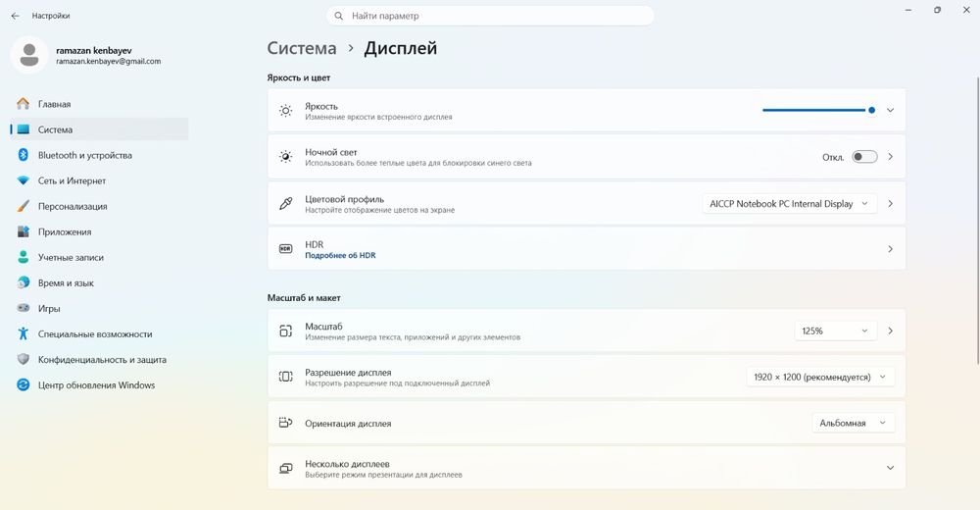Click the ramazan kenbayev account name
The height and width of the screenshot is (510, 980).
tap(94, 51)
